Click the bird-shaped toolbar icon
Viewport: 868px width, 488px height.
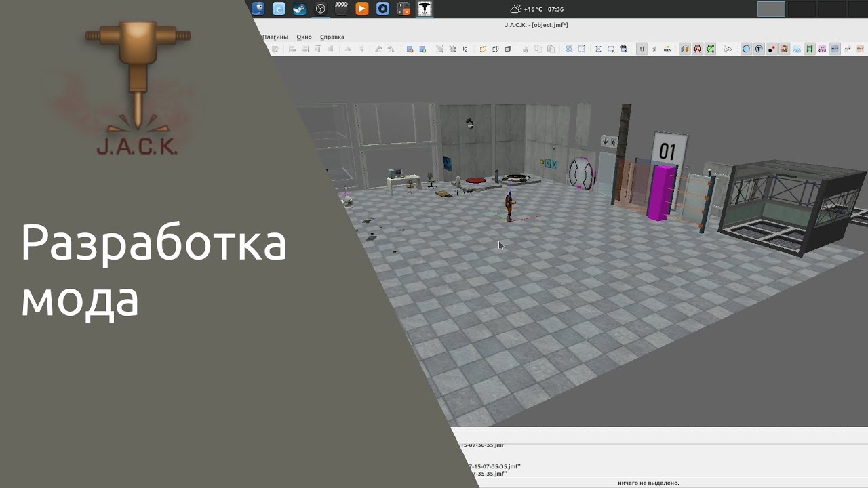point(728,49)
